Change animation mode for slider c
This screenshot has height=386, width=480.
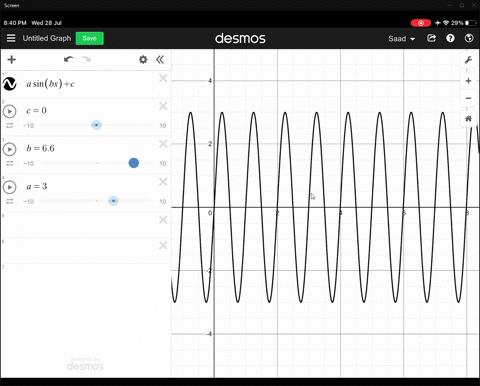pyautogui.click(x=10, y=126)
